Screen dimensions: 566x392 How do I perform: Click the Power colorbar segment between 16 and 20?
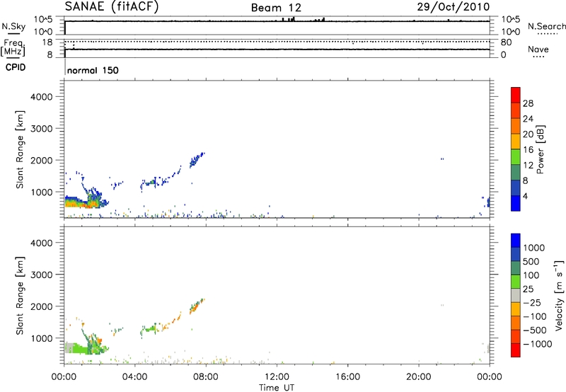(x=516, y=142)
